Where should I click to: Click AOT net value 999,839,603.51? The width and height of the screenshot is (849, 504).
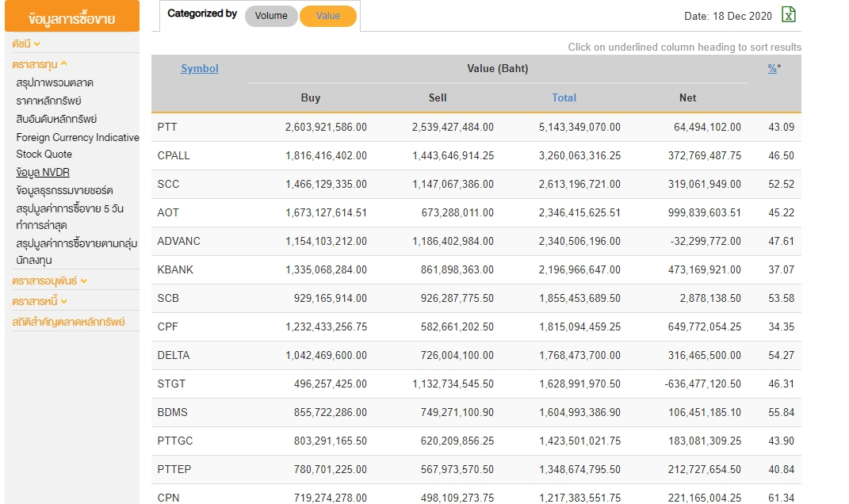[705, 212]
